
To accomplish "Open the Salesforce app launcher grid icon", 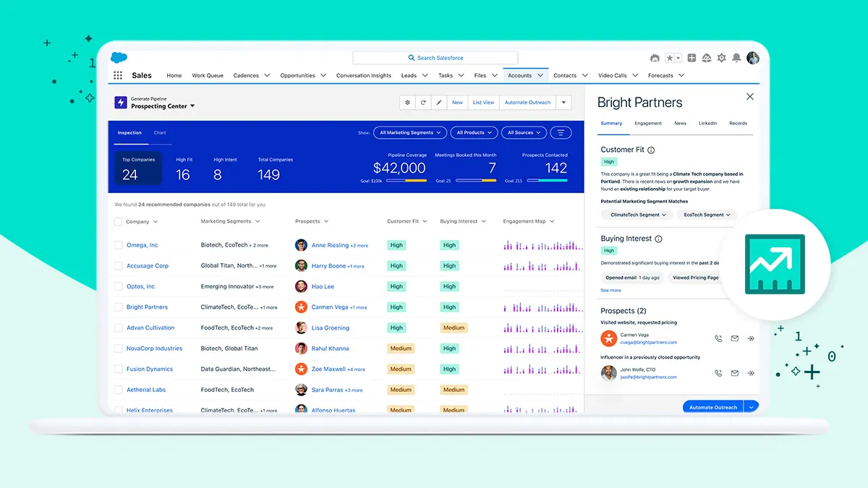I will (118, 75).
